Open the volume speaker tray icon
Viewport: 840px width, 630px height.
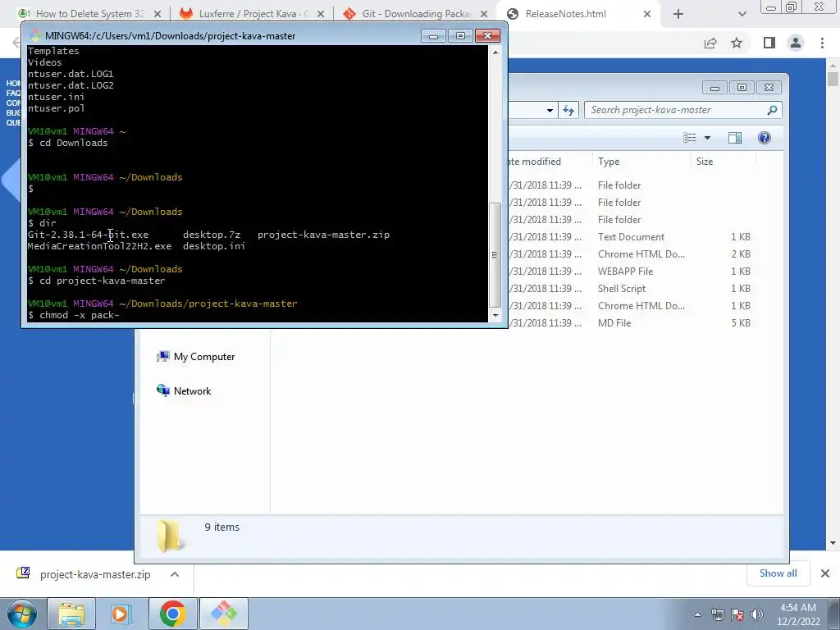(x=757, y=615)
